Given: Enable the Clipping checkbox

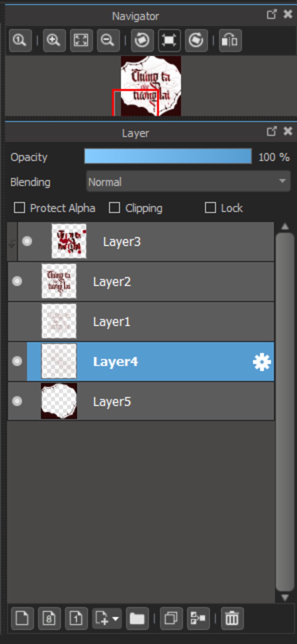Looking at the screenshot, I should coord(114,208).
